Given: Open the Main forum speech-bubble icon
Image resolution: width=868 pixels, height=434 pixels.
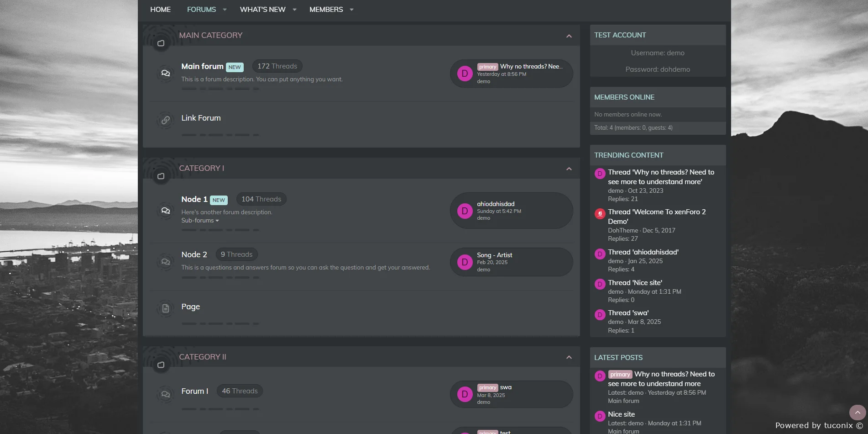Looking at the screenshot, I should (166, 73).
